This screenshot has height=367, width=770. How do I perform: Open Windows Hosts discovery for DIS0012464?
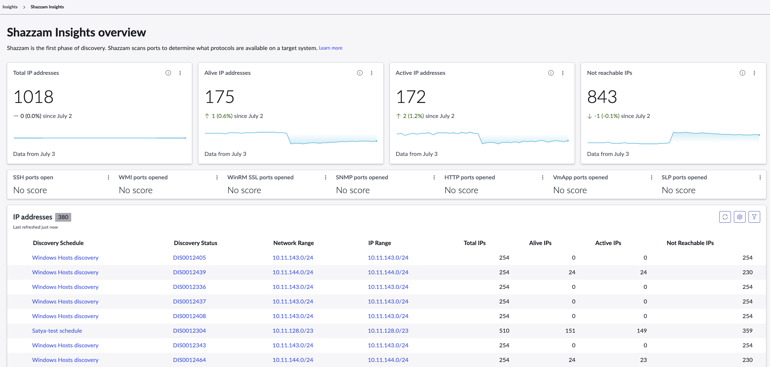click(x=65, y=360)
